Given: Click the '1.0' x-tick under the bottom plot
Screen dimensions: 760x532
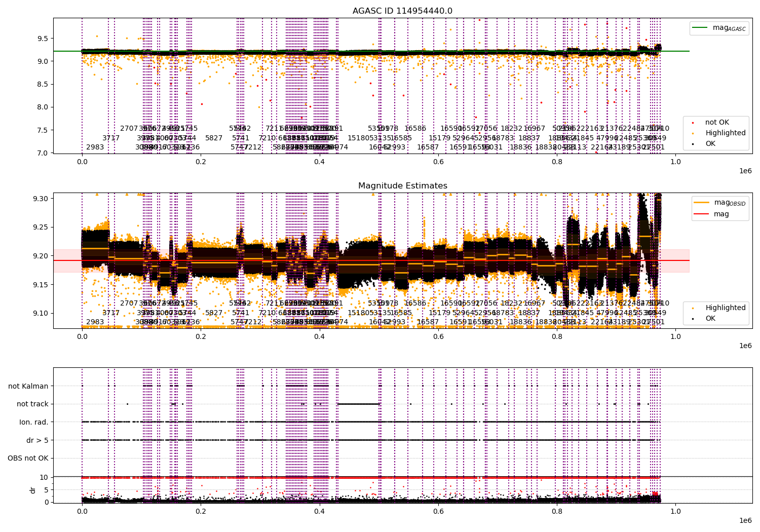Looking at the screenshot, I should pos(675,511).
